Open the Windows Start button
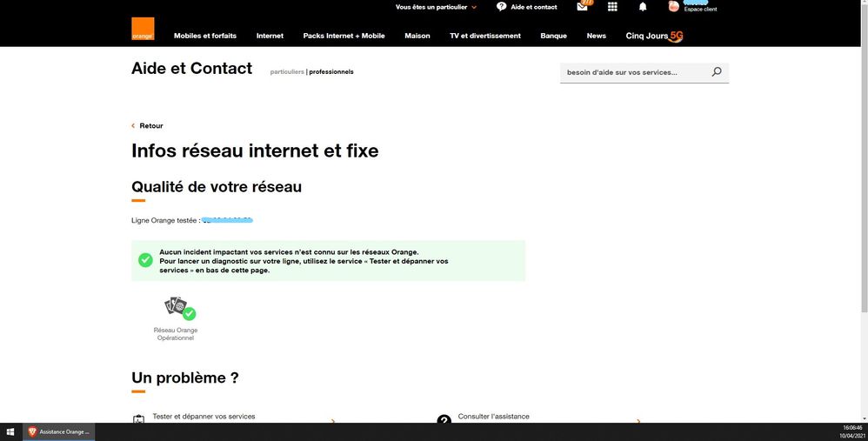The image size is (868, 441). 10,432
